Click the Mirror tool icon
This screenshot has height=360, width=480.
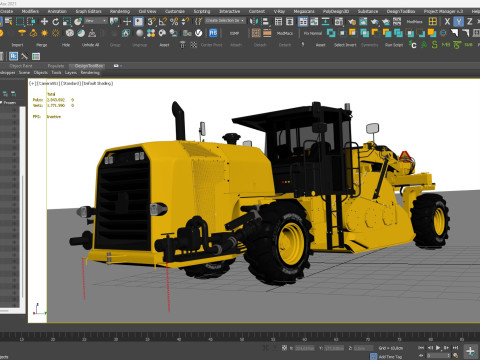pos(254,22)
